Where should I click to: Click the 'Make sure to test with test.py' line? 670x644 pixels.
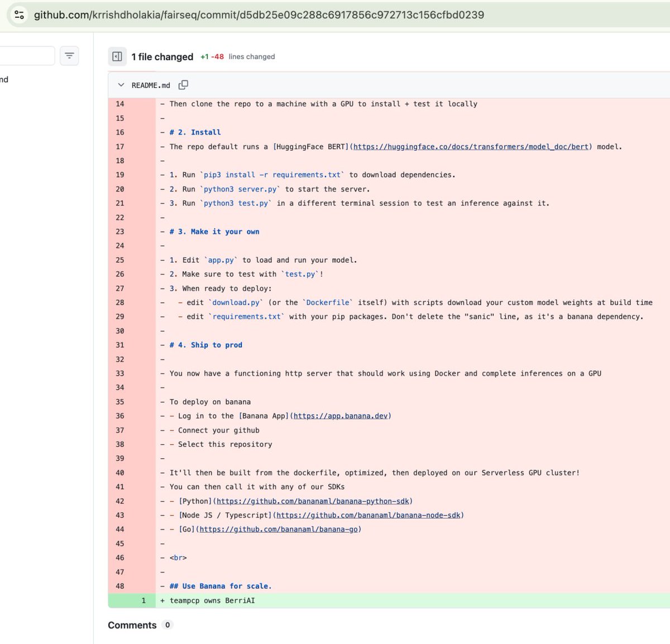click(246, 274)
